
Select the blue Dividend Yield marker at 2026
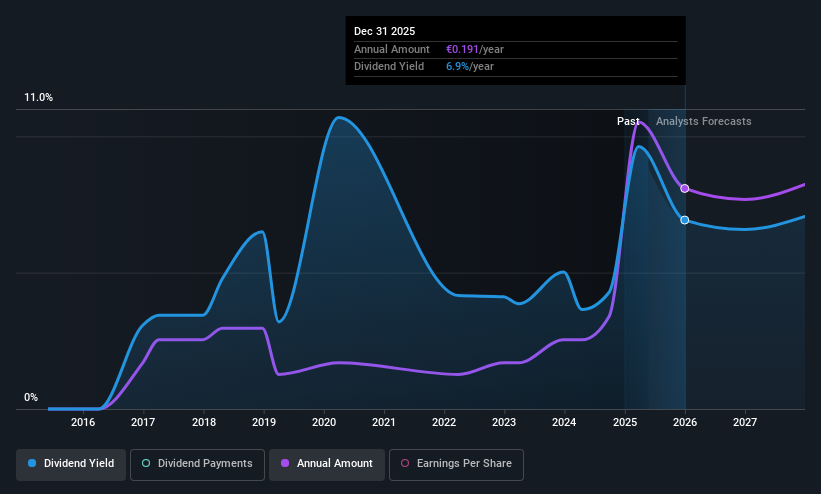(684, 220)
